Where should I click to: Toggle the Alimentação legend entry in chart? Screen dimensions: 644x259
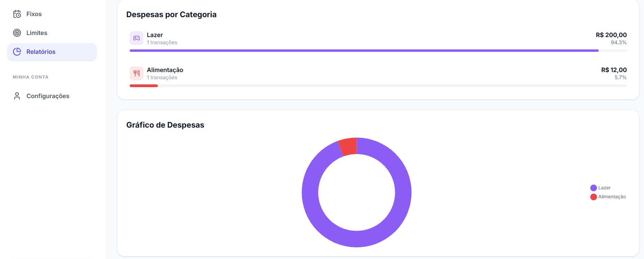click(x=608, y=197)
